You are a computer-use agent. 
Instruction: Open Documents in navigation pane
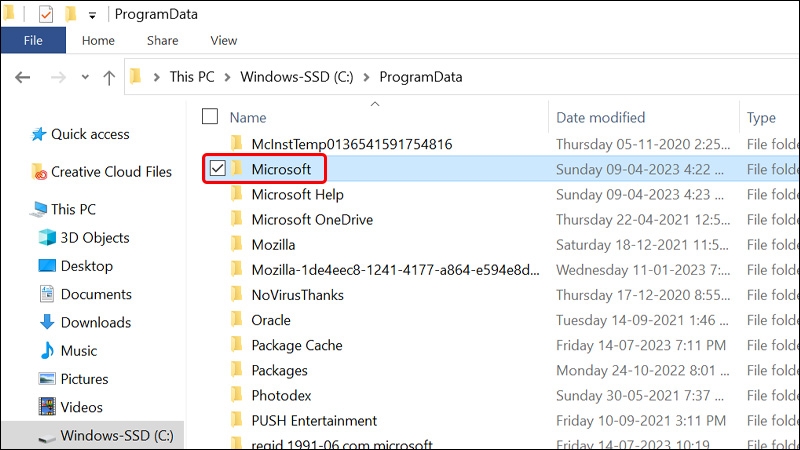pos(96,294)
